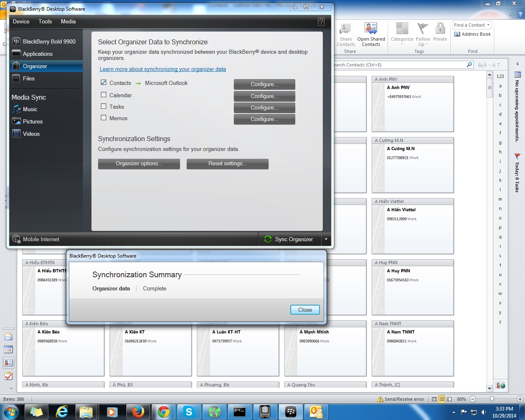Open Outlook Tasks navigation icon
The width and height of the screenshot is (525, 420).
(x=8, y=376)
